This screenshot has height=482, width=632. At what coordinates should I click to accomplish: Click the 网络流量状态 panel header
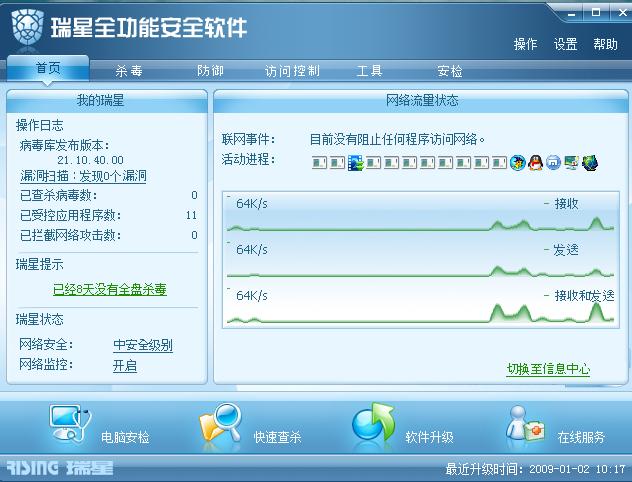point(421,101)
